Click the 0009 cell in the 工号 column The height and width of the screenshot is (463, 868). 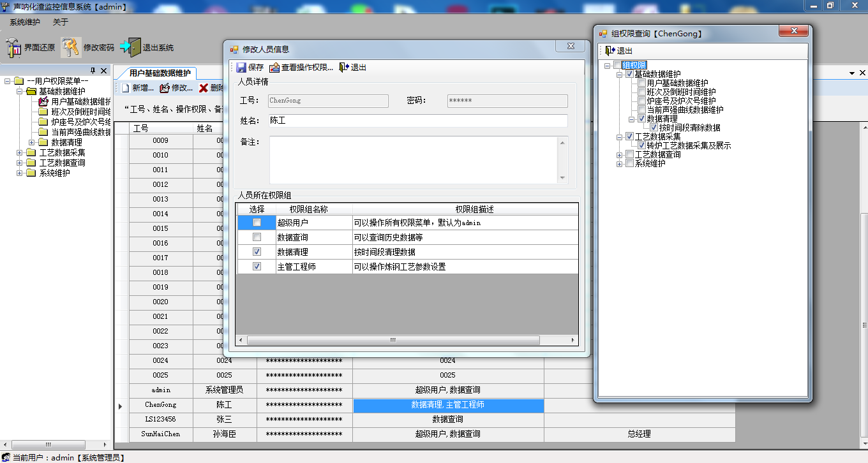[x=161, y=141]
